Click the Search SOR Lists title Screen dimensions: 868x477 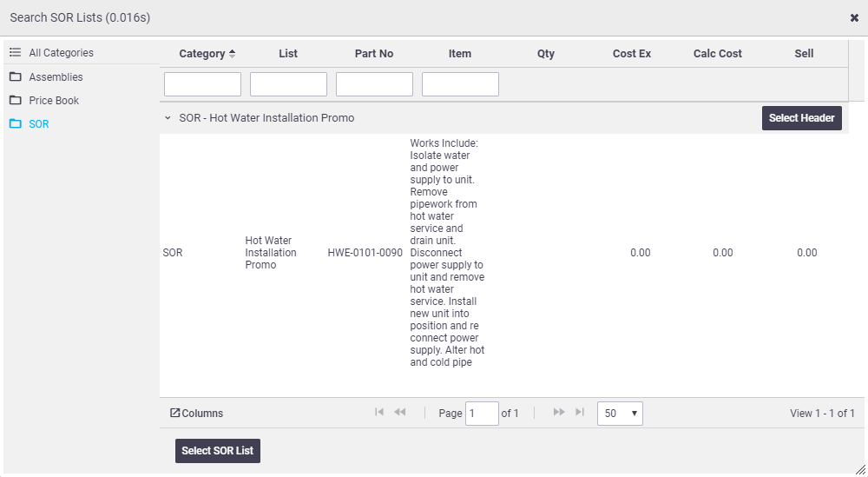(80, 17)
